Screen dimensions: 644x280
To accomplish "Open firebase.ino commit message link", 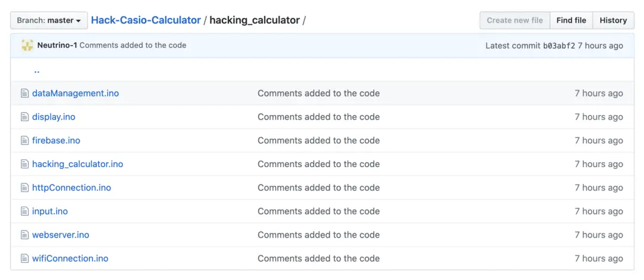I will coord(318,141).
